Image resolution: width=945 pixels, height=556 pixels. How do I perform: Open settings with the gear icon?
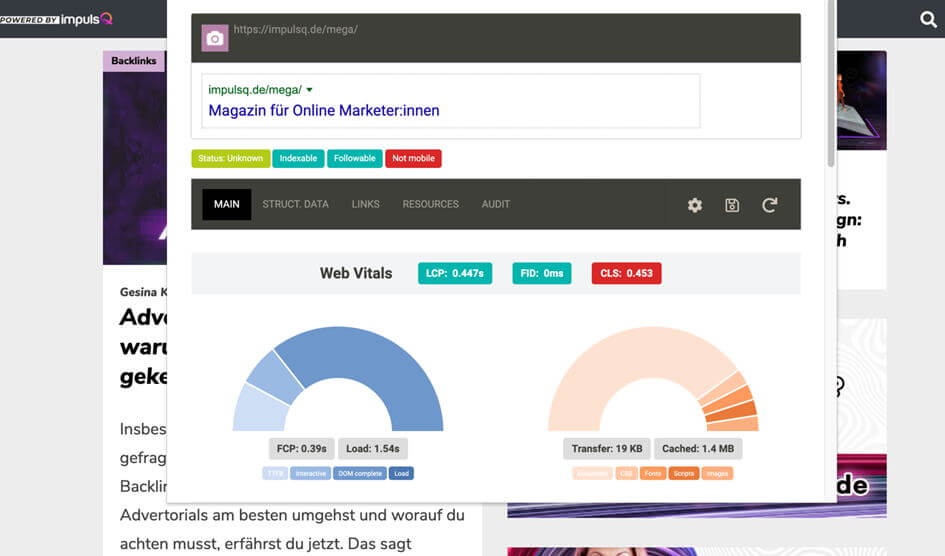[695, 205]
